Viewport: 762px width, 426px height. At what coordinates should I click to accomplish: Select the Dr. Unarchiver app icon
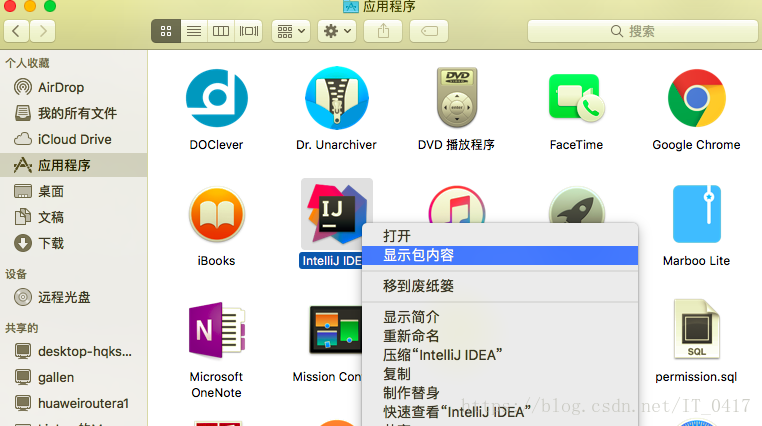pos(336,98)
